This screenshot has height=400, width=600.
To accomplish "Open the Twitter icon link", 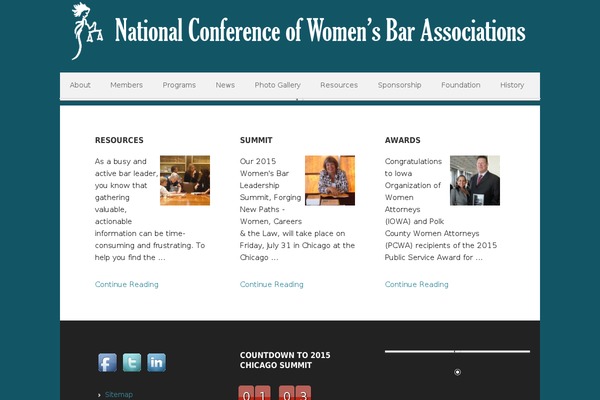I will pos(132,362).
